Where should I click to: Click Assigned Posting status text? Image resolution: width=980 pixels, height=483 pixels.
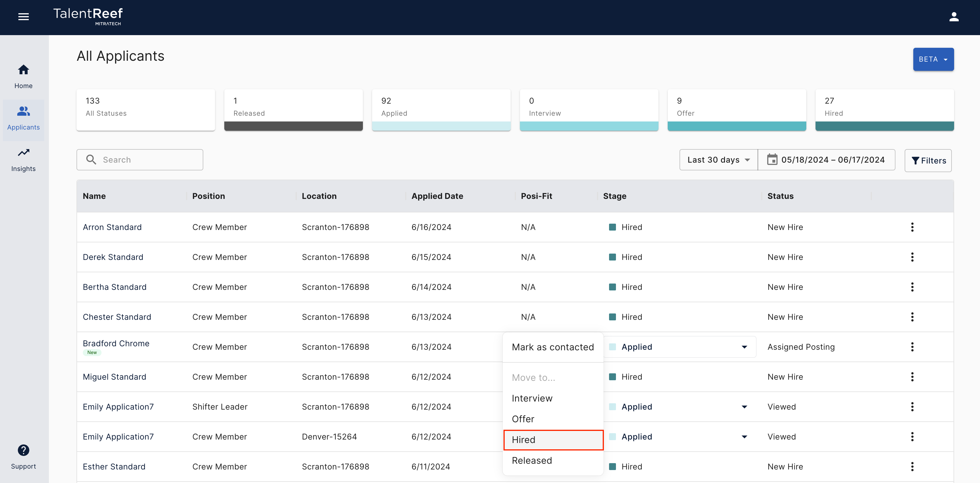(x=801, y=347)
